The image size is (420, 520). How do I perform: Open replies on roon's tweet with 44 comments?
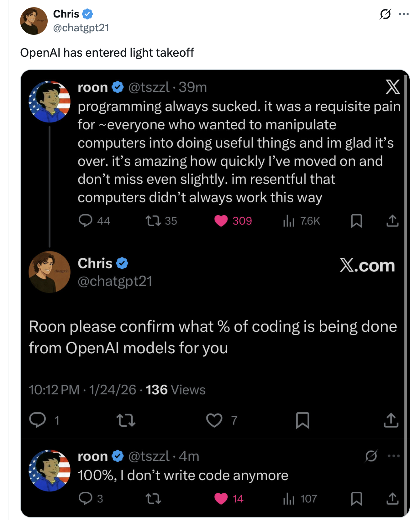tap(85, 221)
